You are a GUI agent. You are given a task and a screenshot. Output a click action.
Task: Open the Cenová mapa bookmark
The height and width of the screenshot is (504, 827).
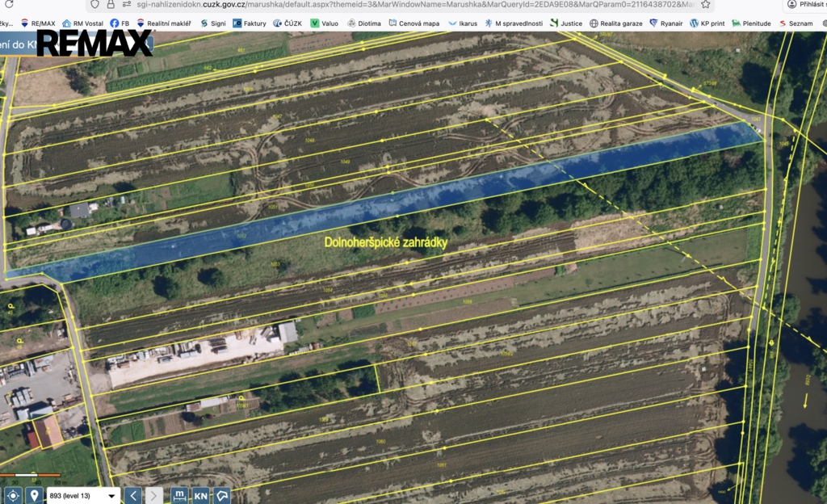[x=414, y=23]
